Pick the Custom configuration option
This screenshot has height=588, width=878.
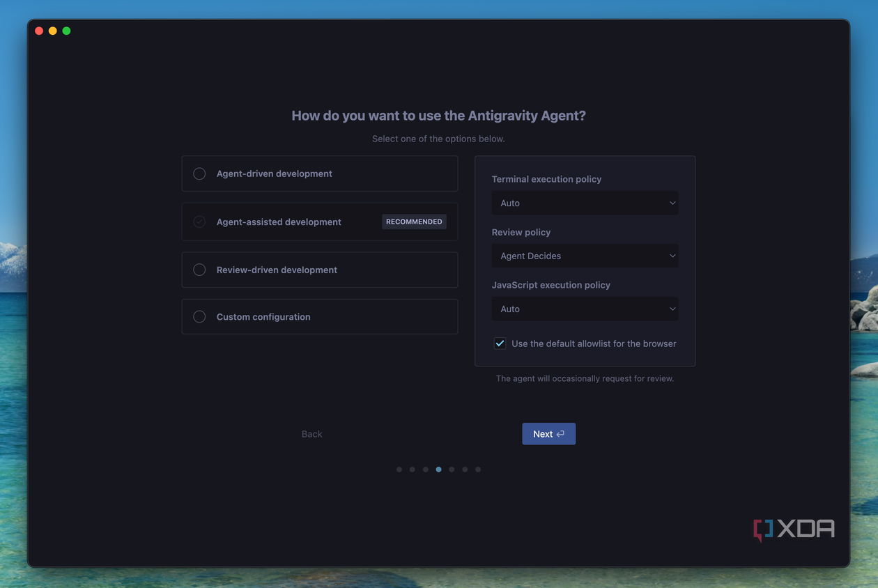point(319,316)
